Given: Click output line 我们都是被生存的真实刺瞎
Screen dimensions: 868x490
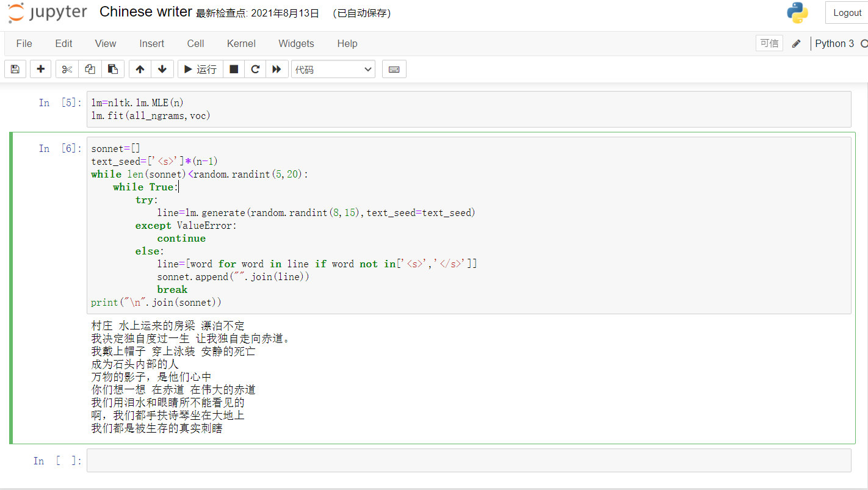Looking at the screenshot, I should click(157, 428).
